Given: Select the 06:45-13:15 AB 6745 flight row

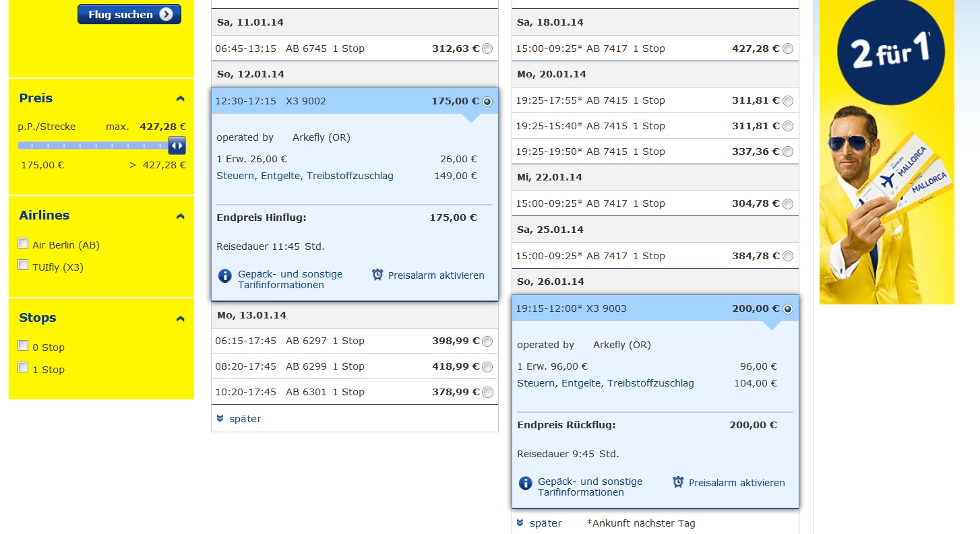Looking at the screenshot, I should point(355,48).
